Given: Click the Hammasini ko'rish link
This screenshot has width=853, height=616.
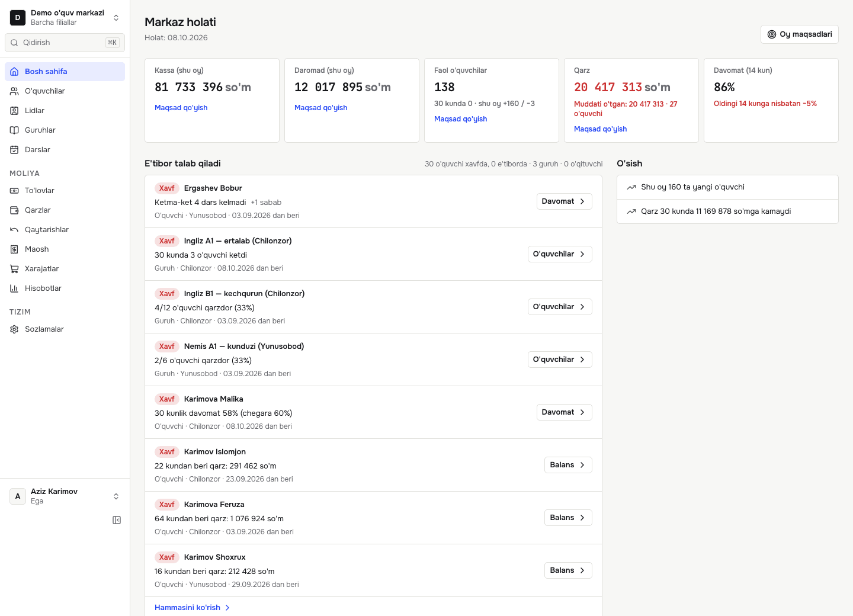Looking at the screenshot, I should [193, 608].
